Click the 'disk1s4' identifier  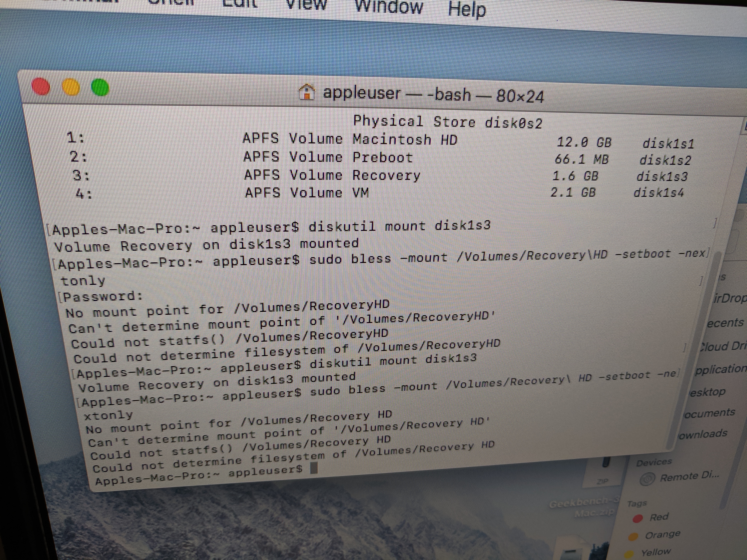(659, 193)
